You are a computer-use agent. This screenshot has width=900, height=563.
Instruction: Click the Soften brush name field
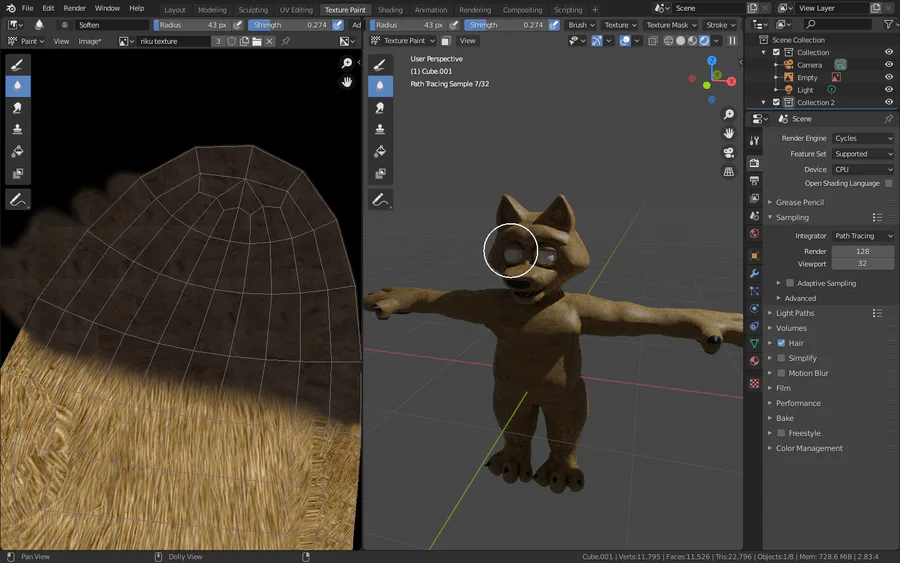tap(111, 25)
